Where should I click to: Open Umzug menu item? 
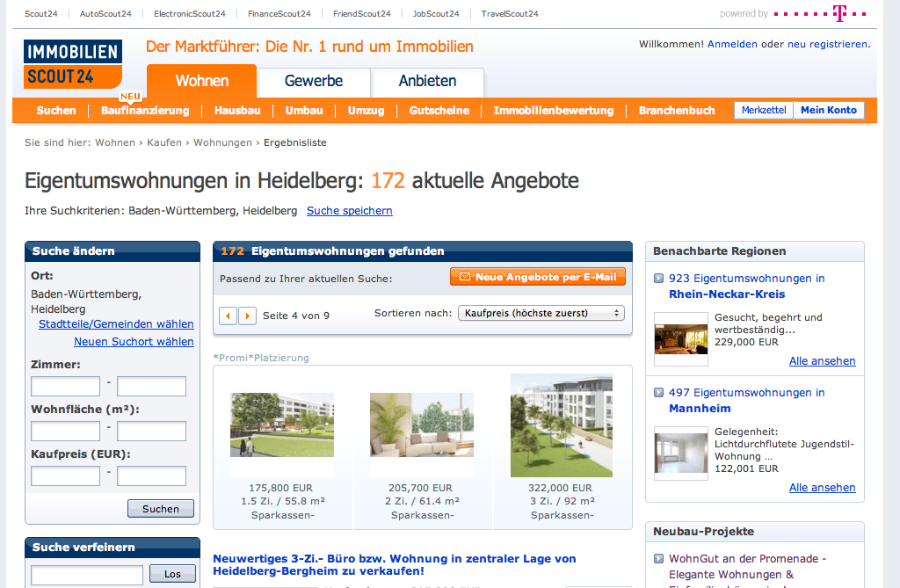[367, 110]
